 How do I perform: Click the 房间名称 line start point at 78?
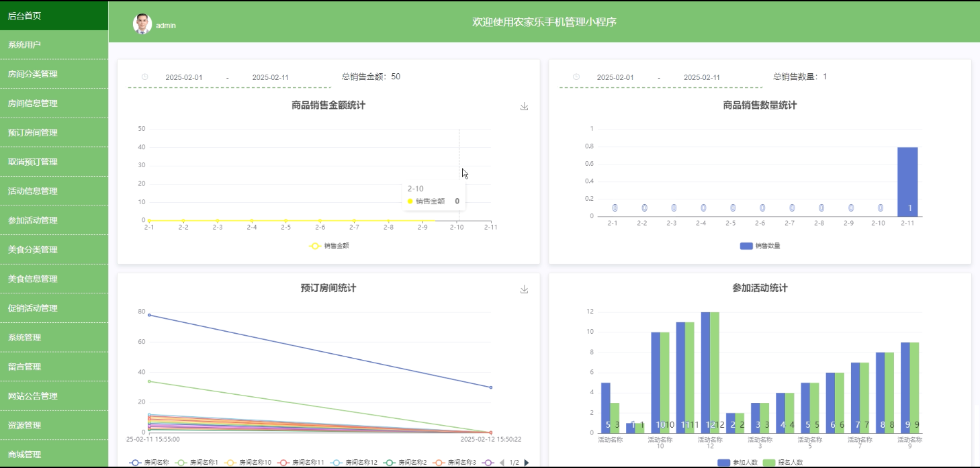[149, 315]
